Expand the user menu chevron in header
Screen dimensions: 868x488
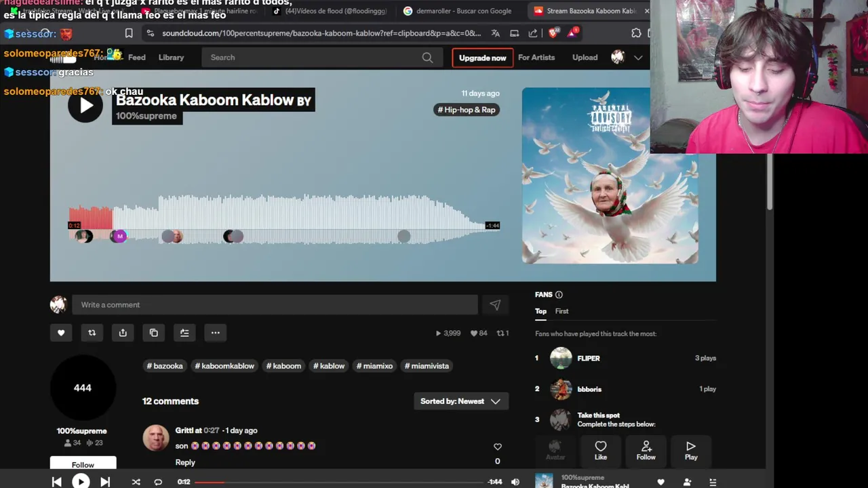638,58
